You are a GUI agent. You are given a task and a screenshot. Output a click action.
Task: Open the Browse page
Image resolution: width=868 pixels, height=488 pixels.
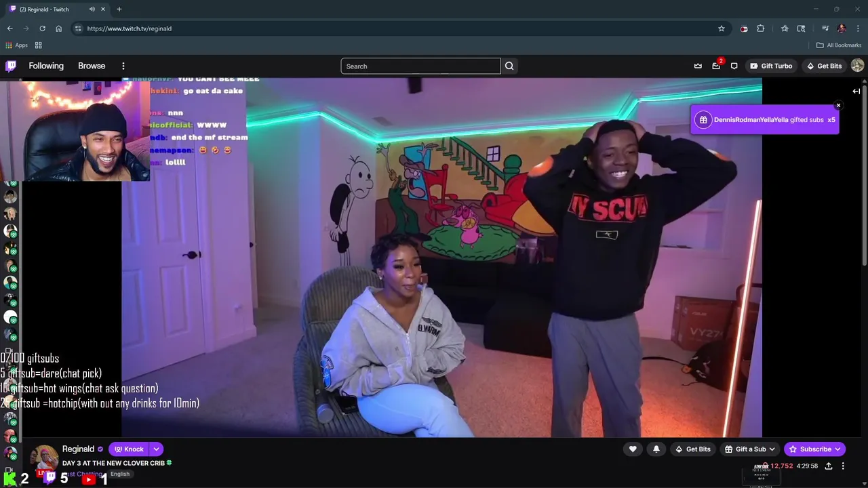(x=92, y=66)
